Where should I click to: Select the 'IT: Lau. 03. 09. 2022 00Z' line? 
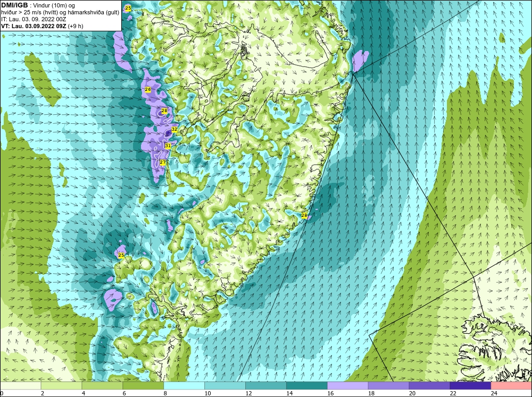(34, 19)
